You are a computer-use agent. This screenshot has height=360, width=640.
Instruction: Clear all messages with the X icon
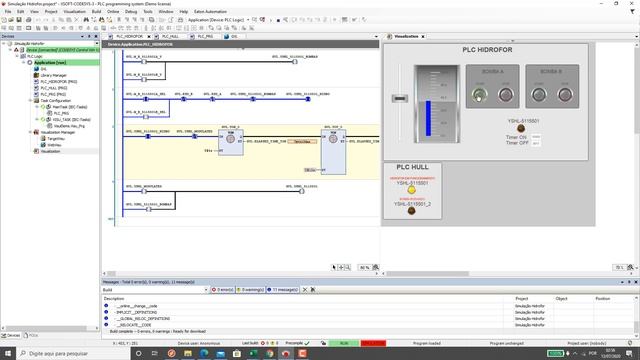pos(304,289)
